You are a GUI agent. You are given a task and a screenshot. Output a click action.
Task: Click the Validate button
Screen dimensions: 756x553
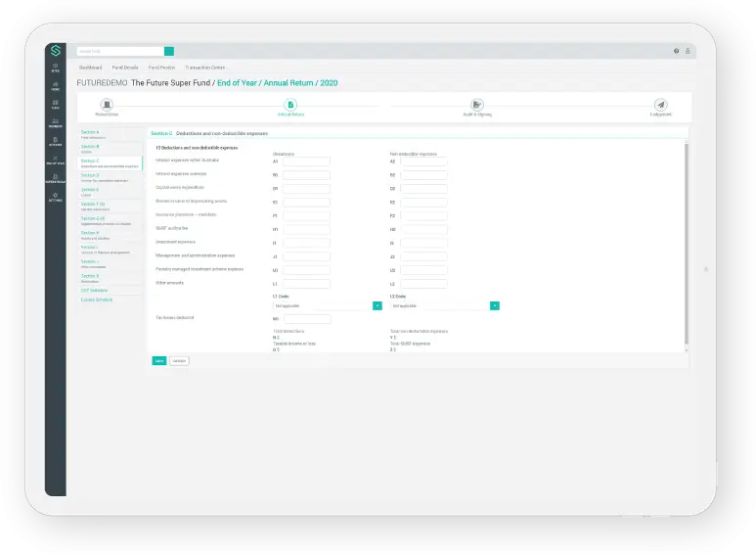(x=179, y=361)
